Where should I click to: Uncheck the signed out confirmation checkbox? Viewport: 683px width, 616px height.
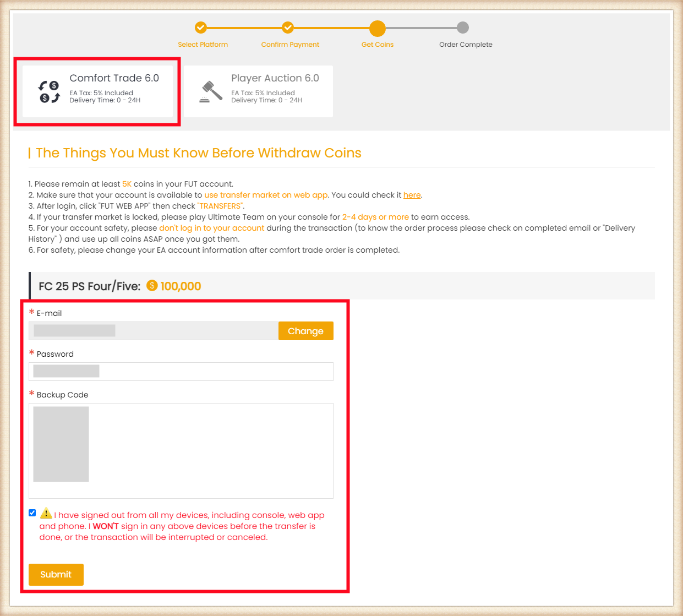pyautogui.click(x=32, y=513)
